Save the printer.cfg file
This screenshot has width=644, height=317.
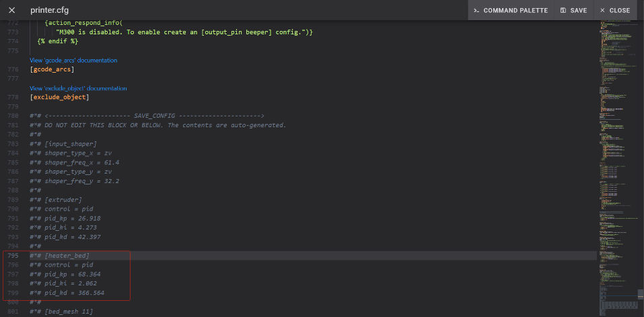click(x=573, y=10)
